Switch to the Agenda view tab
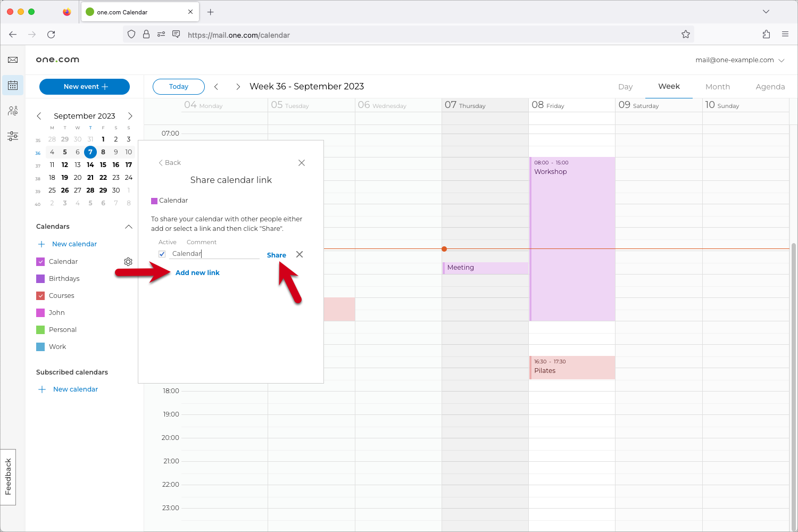Viewport: 798px width, 532px height. [770, 87]
